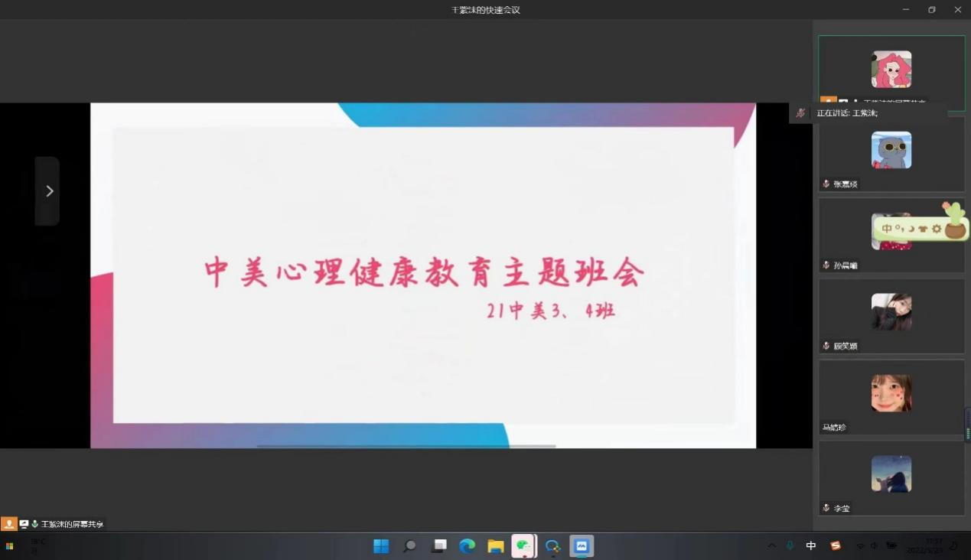Switch to Tencent Meeting taskbar icon
Image resolution: width=971 pixels, height=560 pixels.
click(582, 546)
